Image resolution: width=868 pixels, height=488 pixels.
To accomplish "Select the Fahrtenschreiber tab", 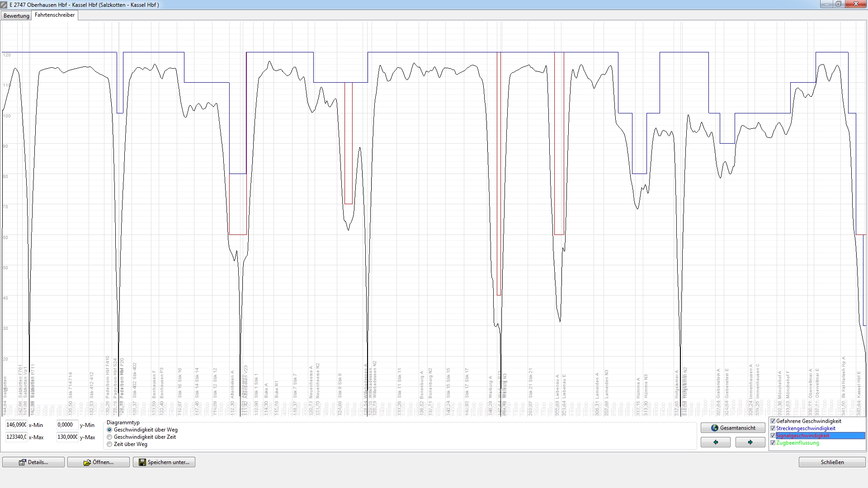I will (55, 15).
